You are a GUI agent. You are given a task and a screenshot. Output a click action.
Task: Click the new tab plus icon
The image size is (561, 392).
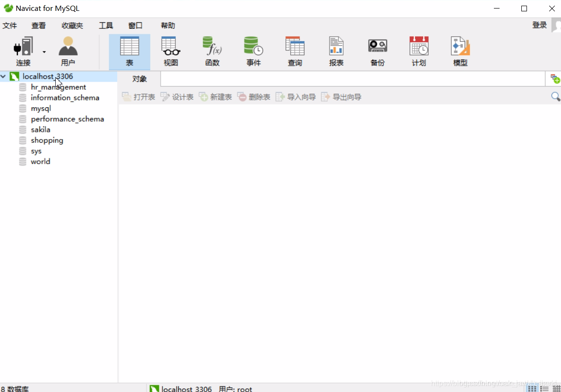pos(555,79)
